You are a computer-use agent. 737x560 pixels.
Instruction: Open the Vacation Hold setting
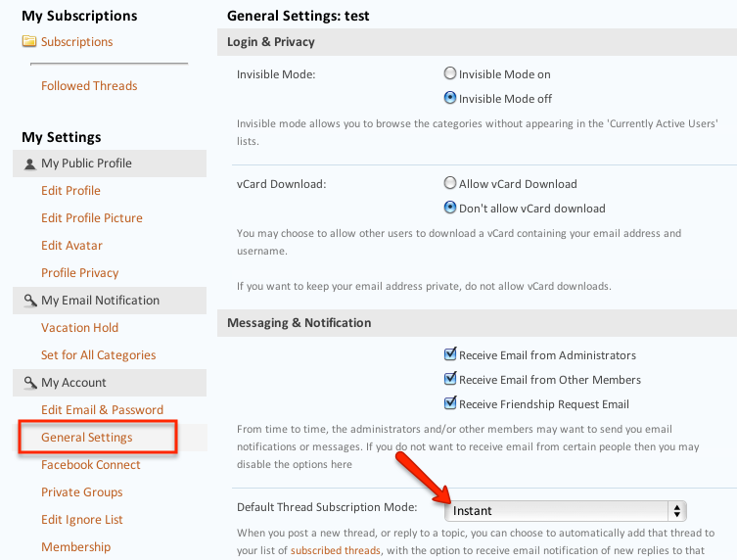coord(79,328)
